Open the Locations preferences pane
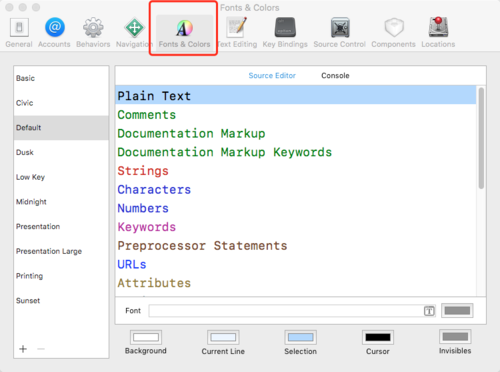 [x=438, y=33]
